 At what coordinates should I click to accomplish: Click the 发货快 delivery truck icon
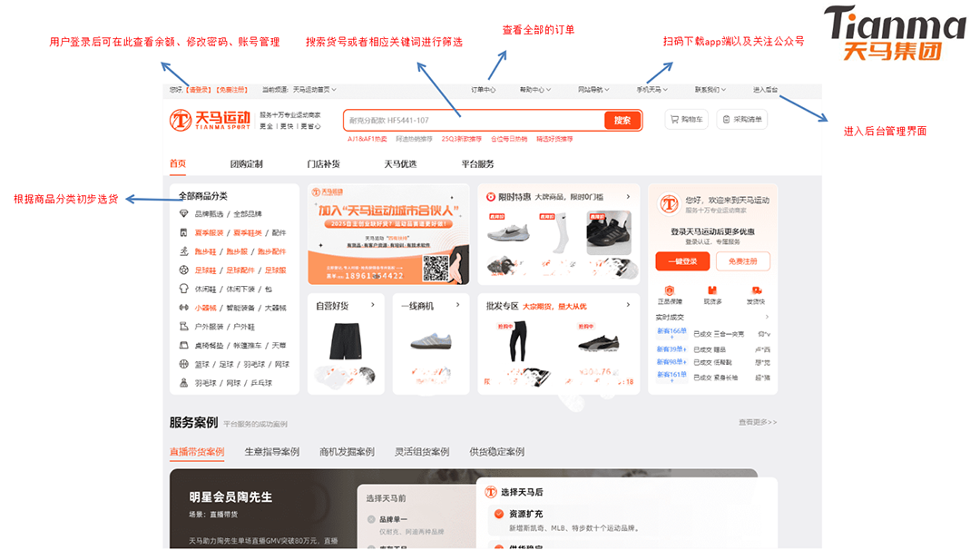757,290
